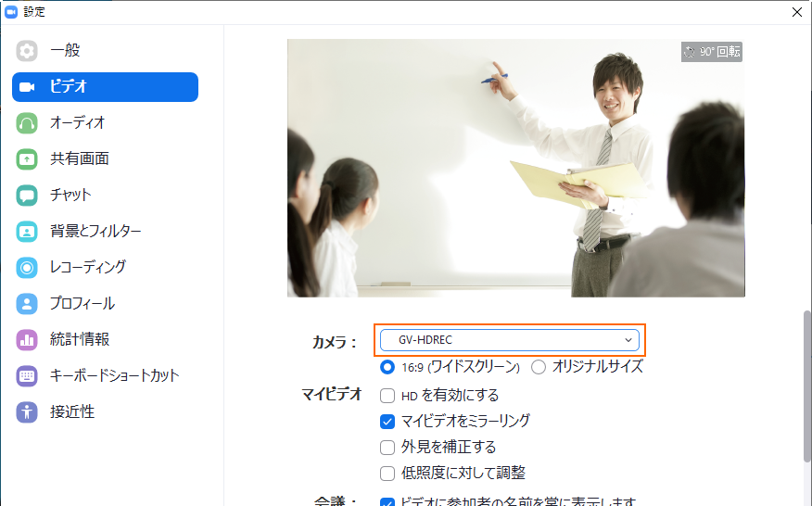812x506 pixels.
Task: Enable the 外見を補正する checkbox
Action: (387, 448)
